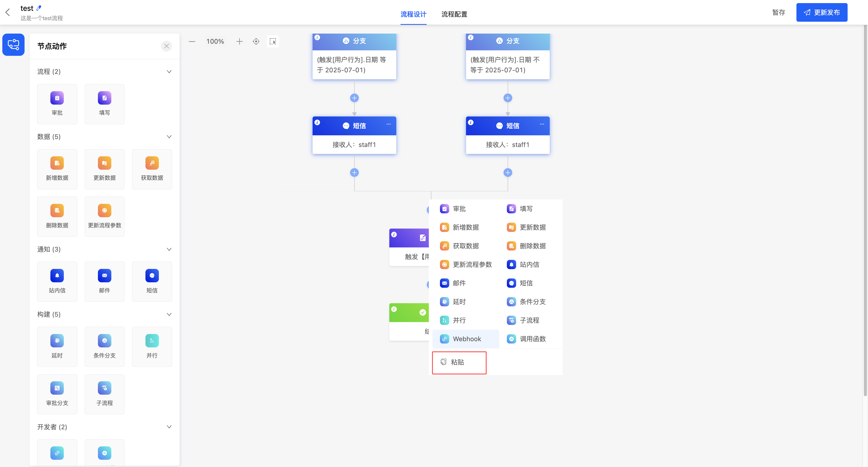
Task: Click the zoom in plus icon
Action: click(x=239, y=41)
